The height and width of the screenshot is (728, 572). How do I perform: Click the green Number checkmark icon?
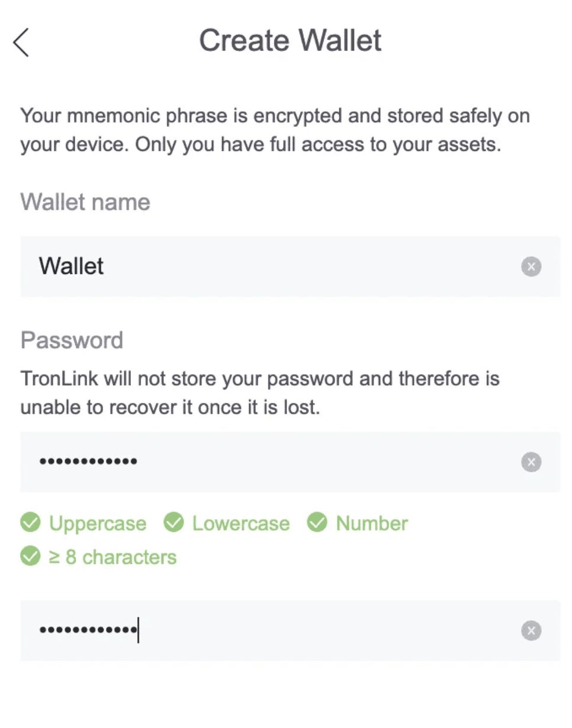(x=317, y=523)
